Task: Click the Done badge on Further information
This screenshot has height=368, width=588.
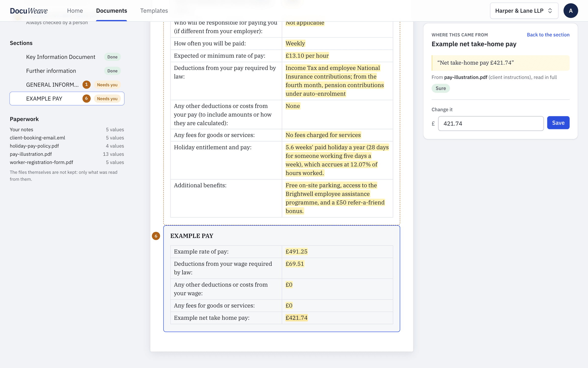Action: point(112,71)
